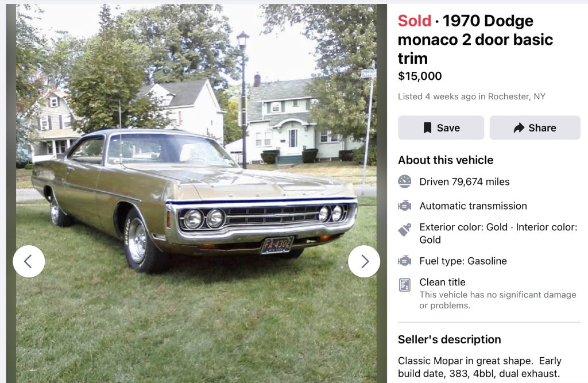Click the engine icon beside Automatic transmission

[405, 206]
